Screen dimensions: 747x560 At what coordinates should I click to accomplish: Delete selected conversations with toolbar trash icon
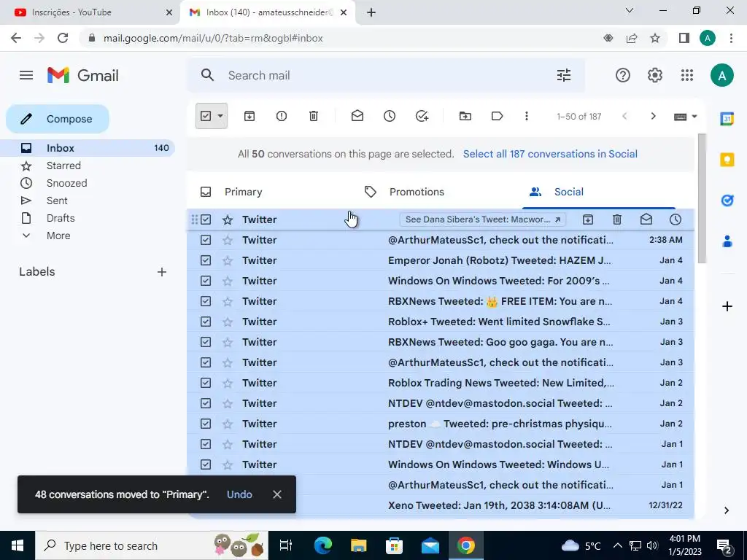314,116
